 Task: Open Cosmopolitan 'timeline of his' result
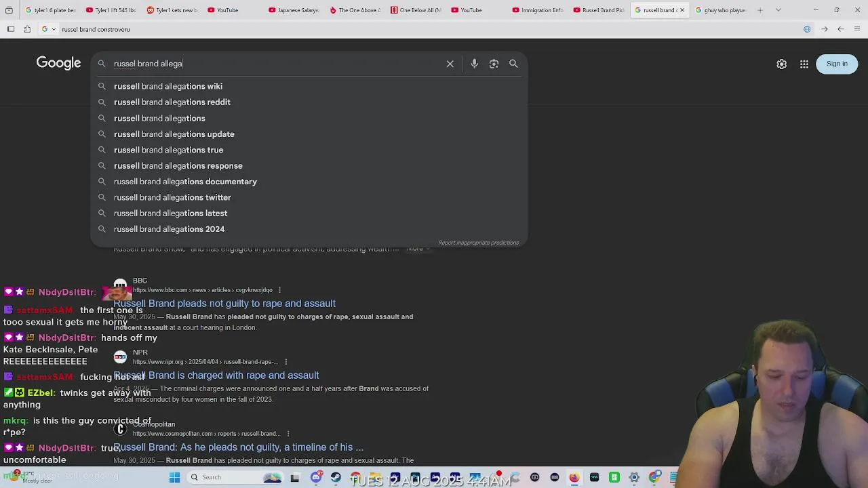(x=238, y=447)
